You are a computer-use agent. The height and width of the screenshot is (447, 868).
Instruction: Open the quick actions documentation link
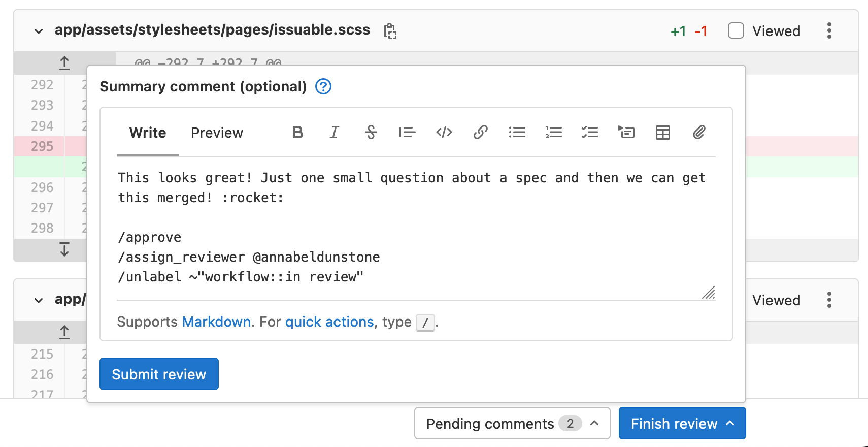coord(329,322)
